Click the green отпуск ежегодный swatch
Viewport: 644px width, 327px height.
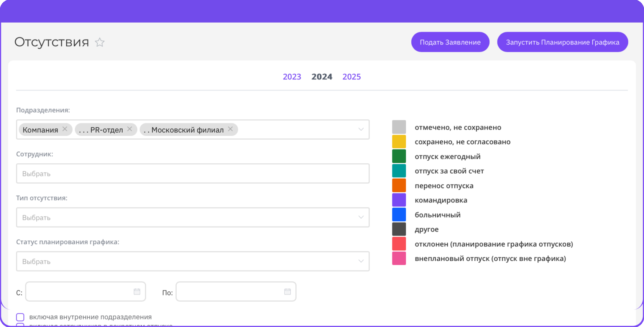[399, 156]
